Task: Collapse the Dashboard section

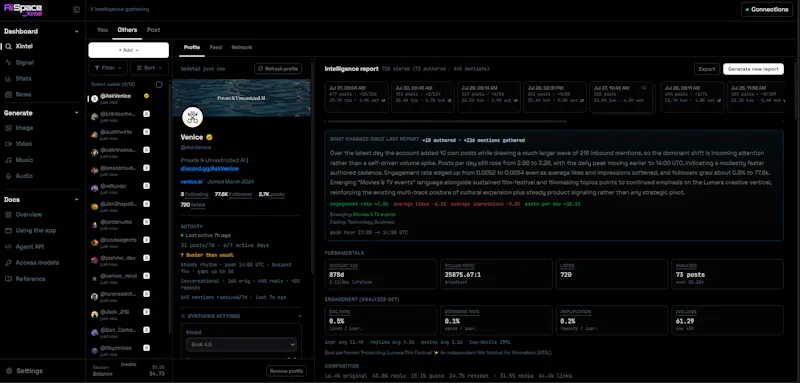Action: (77, 32)
